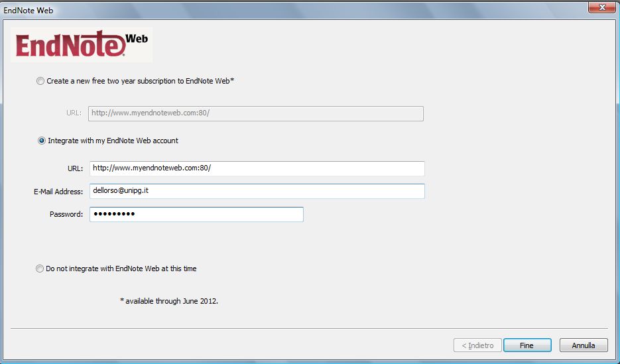The image size is (620, 364).
Task: Click the greyed "URL:" label near the top
Action: (74, 113)
